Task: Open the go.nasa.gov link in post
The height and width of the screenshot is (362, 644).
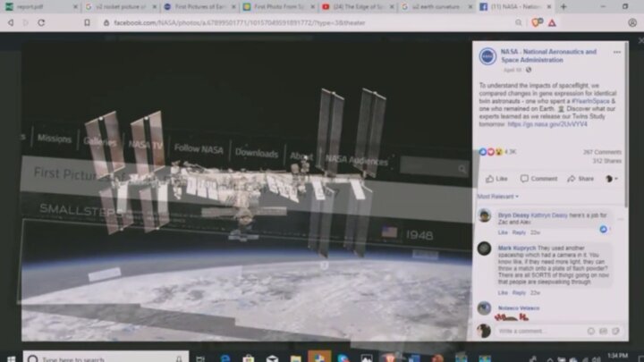Action: click(547, 124)
